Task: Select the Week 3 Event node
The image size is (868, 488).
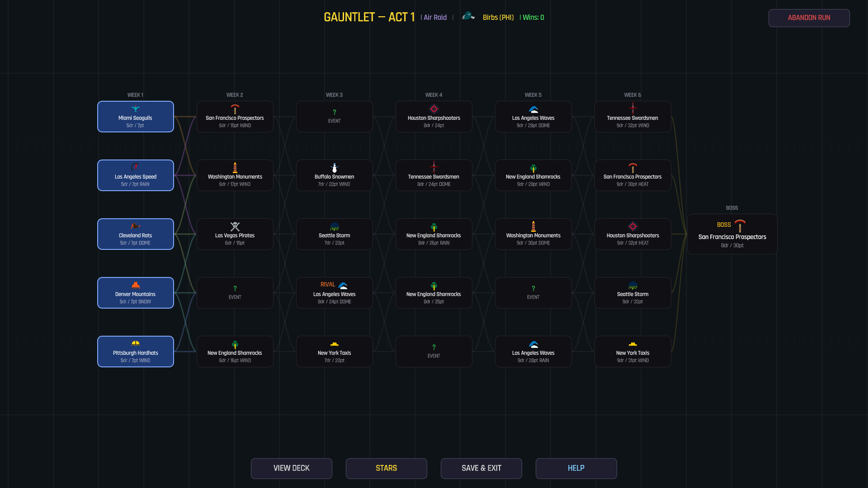Action: (334, 117)
